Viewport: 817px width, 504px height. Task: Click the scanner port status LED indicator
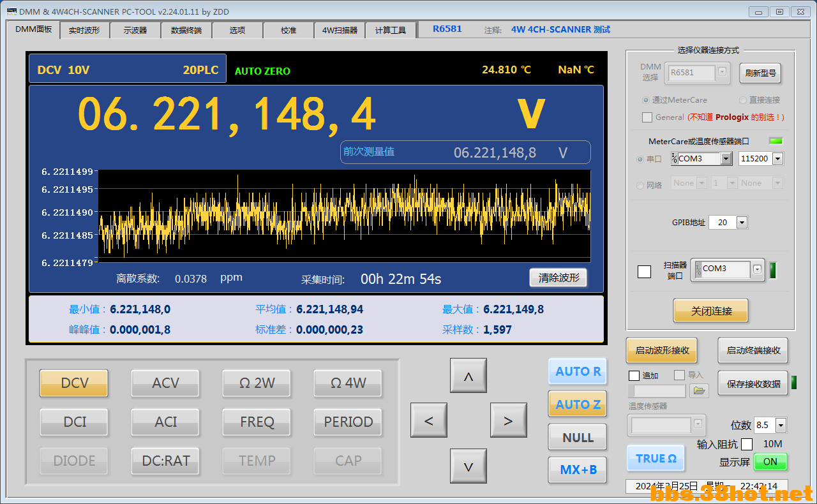coord(773,270)
